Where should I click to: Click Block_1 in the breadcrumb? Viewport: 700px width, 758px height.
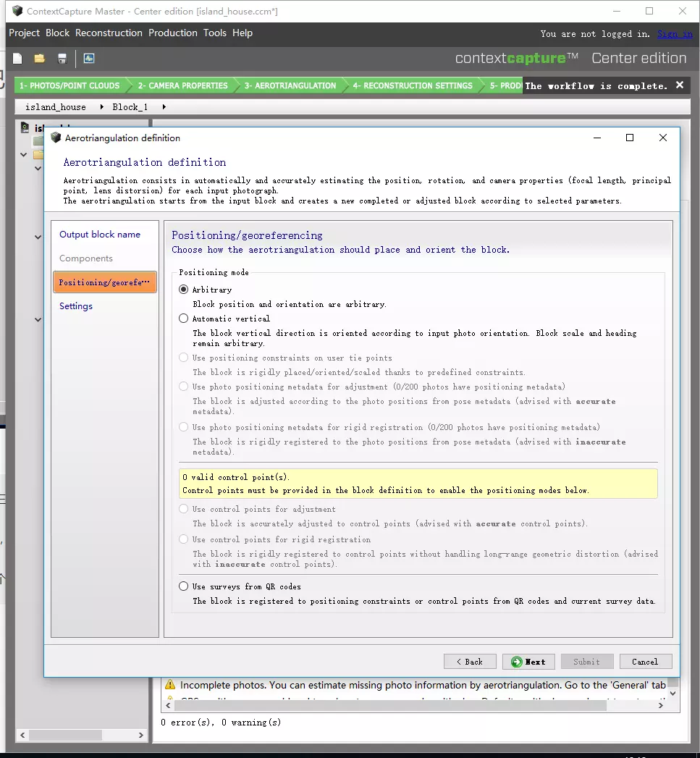130,107
